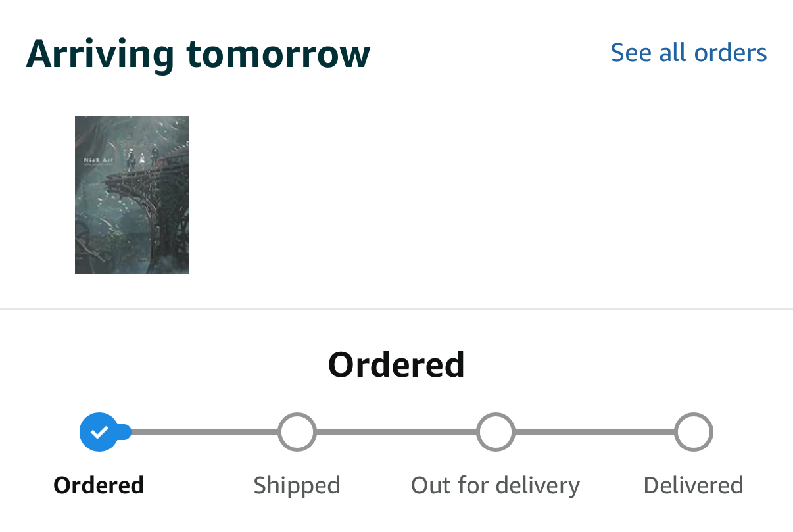Click tracker line between Ordered and Shipped
Screen dimensions: 793x532
pyautogui.click(x=204, y=432)
